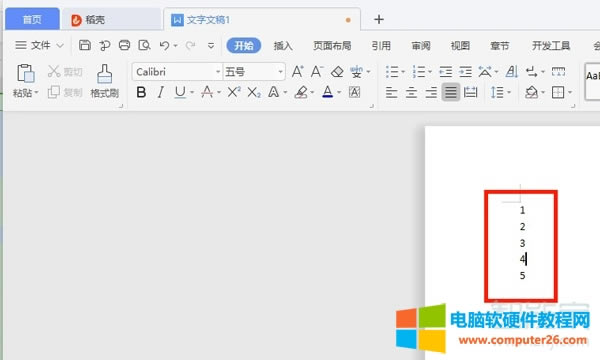Increase font size with A+ icon
Screen dimensions: 600x360
click(298, 72)
